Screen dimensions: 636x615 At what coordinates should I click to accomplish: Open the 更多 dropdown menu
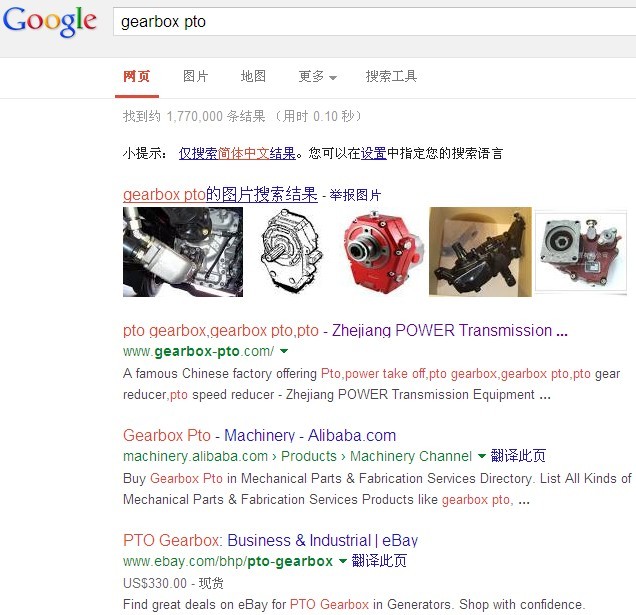point(317,76)
